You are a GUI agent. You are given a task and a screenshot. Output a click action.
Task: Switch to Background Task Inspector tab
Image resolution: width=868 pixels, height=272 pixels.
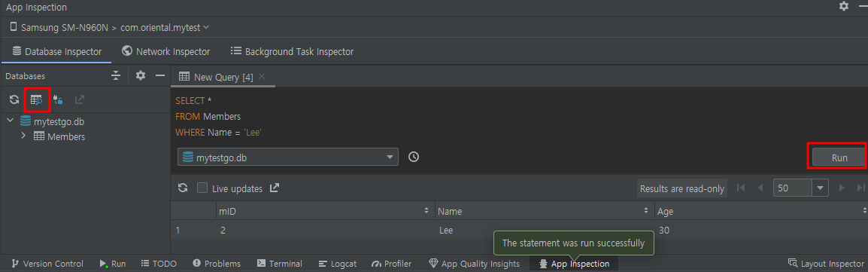[293, 51]
